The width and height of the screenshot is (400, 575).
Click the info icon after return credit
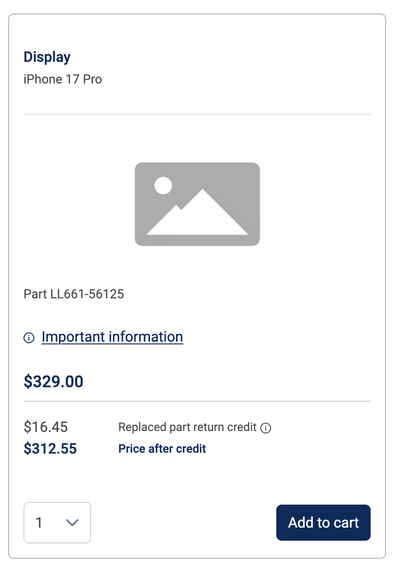pyautogui.click(x=266, y=428)
